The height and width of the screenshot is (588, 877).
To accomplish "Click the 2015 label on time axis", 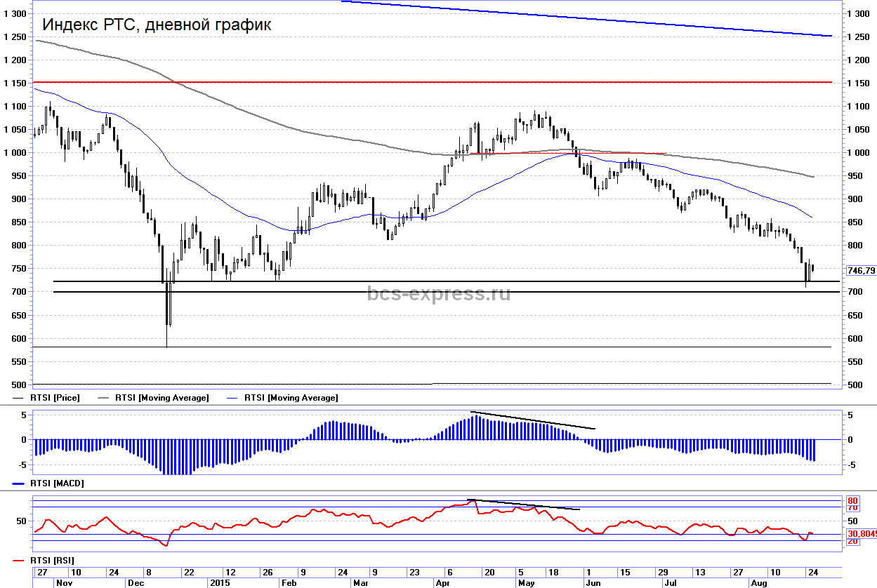I will (x=219, y=582).
